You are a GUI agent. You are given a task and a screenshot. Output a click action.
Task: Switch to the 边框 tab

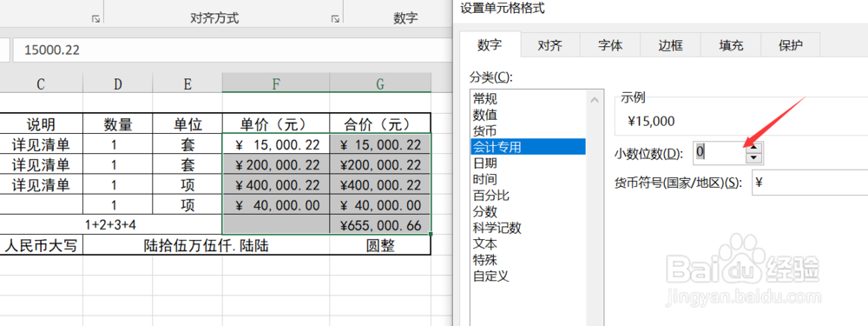pos(670,45)
